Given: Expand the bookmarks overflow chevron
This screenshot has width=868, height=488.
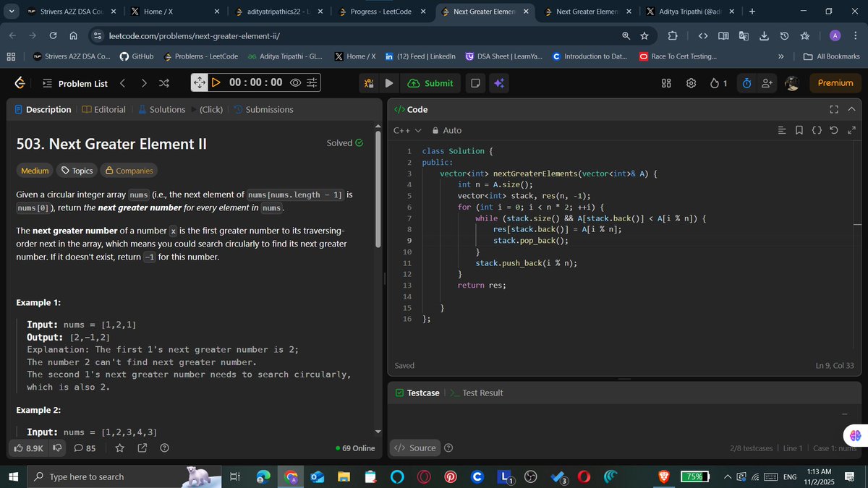Looking at the screenshot, I should pyautogui.click(x=780, y=56).
